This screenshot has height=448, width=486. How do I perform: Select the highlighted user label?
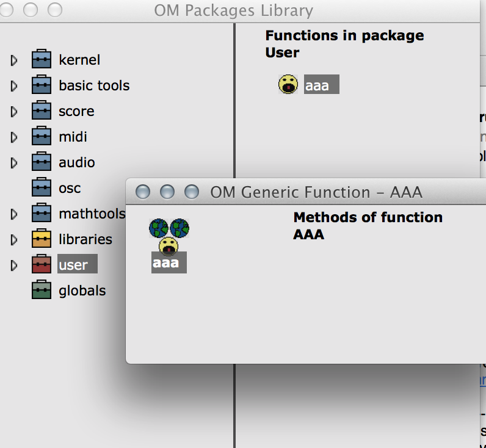[x=78, y=264]
